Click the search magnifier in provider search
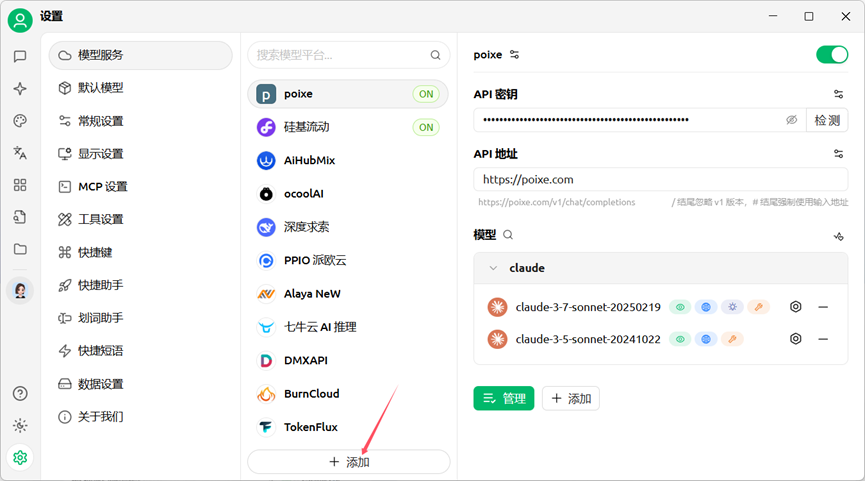Viewport: 865px width, 481px height. pyautogui.click(x=435, y=55)
